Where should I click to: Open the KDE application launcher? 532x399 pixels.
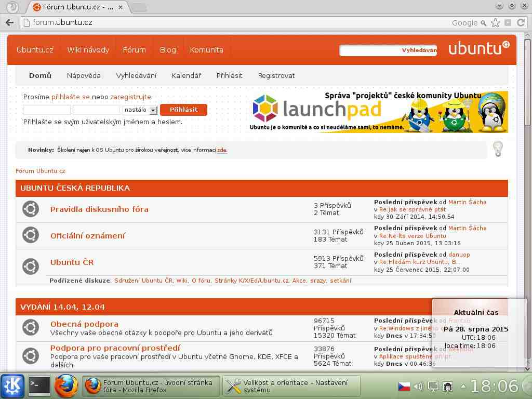pyautogui.click(x=12, y=386)
